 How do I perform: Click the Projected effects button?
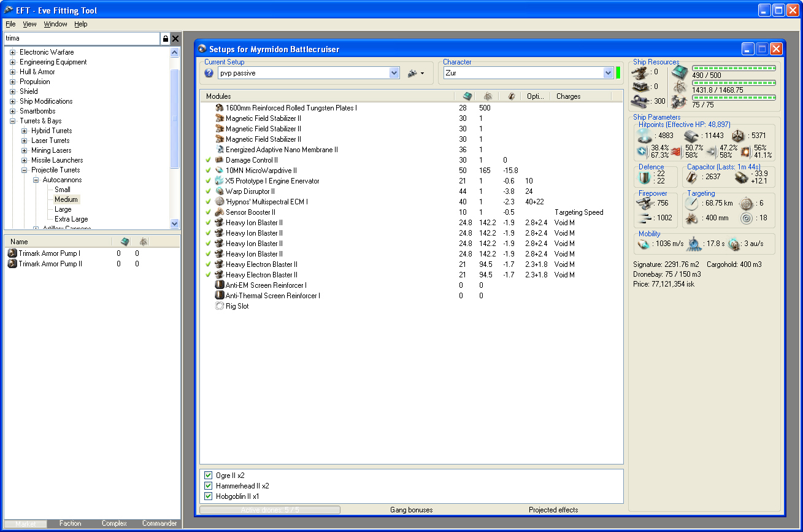(553, 510)
